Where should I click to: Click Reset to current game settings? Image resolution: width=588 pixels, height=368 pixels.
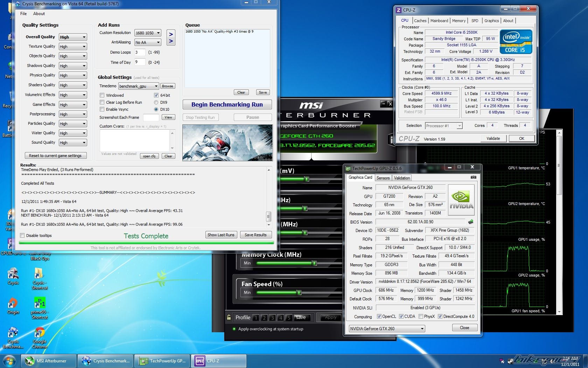coord(55,156)
